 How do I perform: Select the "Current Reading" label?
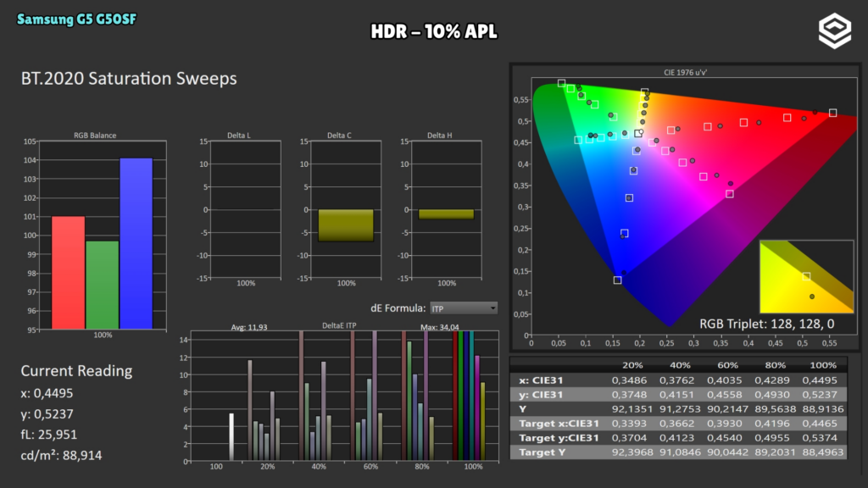click(x=76, y=371)
